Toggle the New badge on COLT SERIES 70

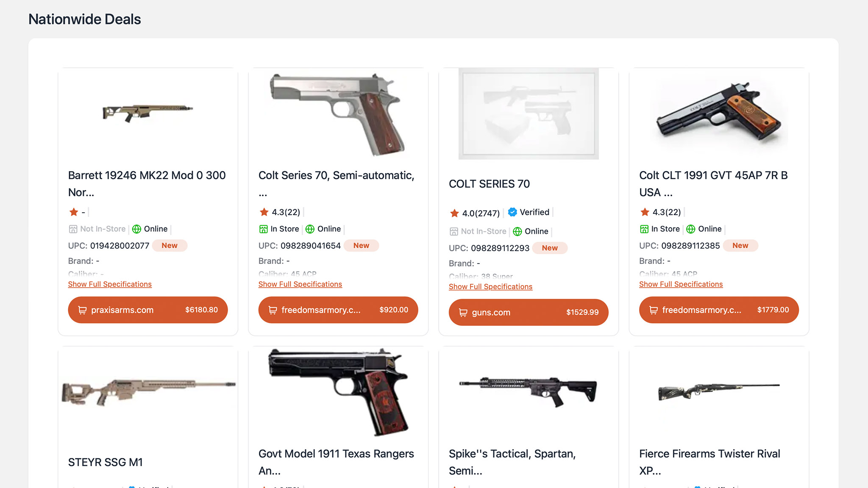pyautogui.click(x=550, y=248)
